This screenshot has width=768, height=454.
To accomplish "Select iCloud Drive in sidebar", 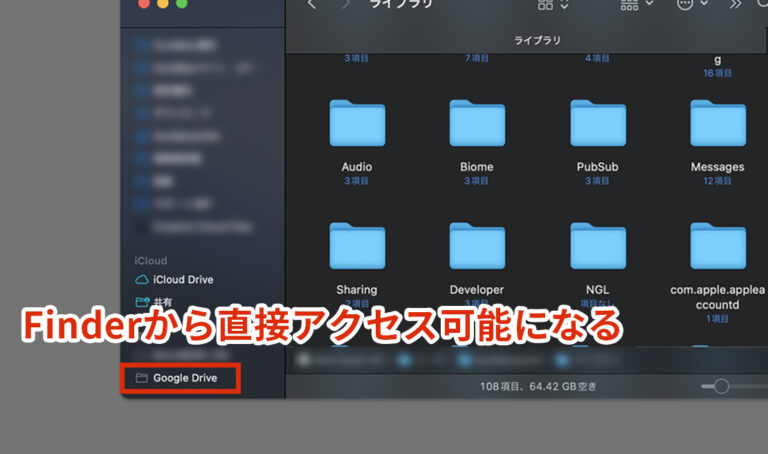I will point(175,280).
